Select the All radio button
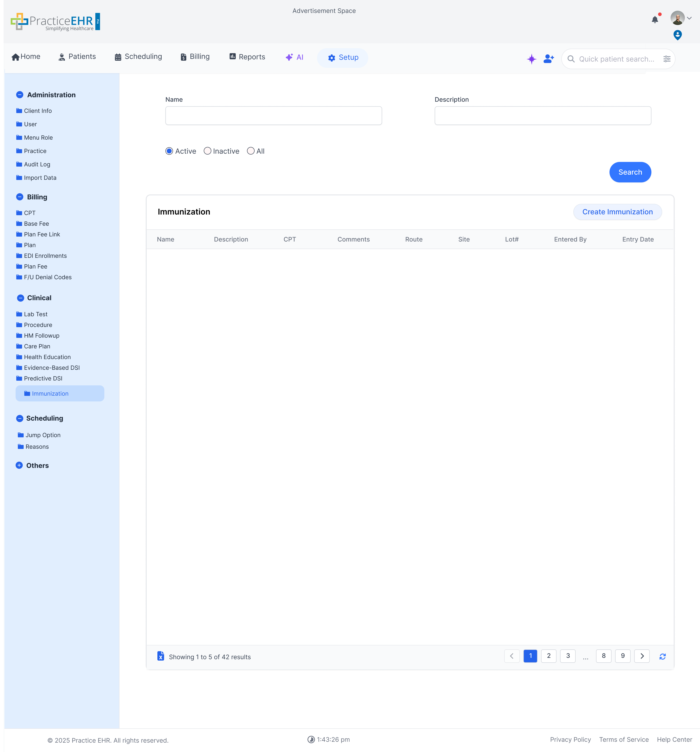Image resolution: width=700 pixels, height=752 pixels. click(x=251, y=151)
